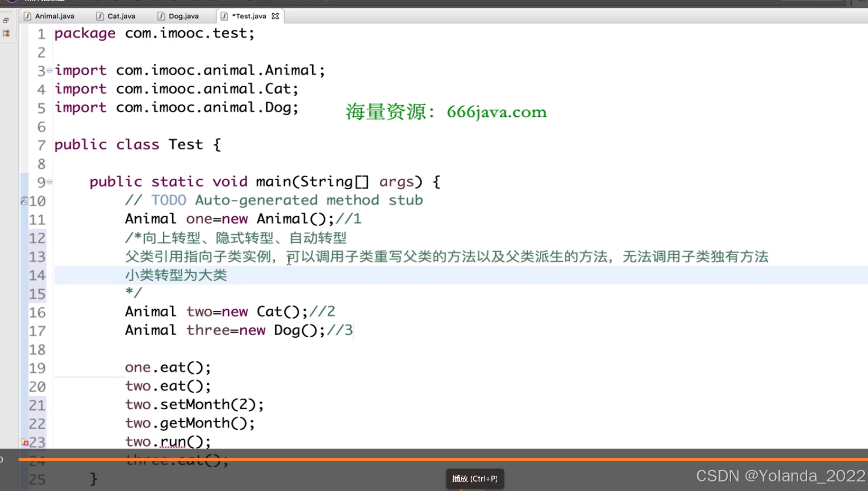Collapse the main method fold marker on line 9
This screenshot has width=868, height=491.
(x=49, y=182)
